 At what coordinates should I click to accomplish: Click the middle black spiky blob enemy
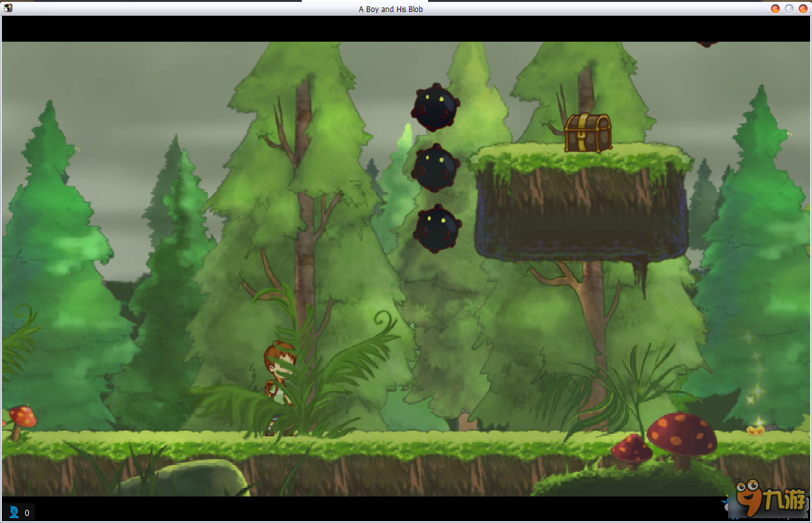tap(435, 169)
